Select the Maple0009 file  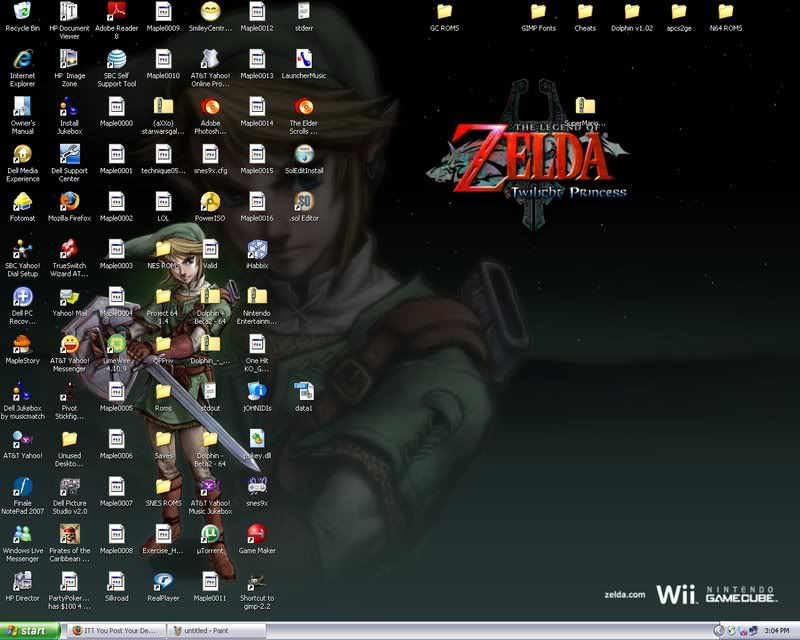pyautogui.click(x=163, y=11)
